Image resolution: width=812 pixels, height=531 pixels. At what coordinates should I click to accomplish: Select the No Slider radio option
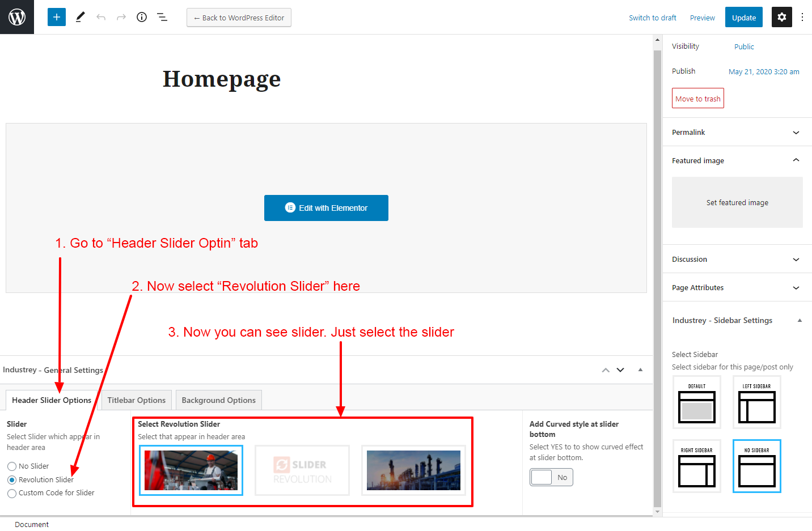[12, 466]
